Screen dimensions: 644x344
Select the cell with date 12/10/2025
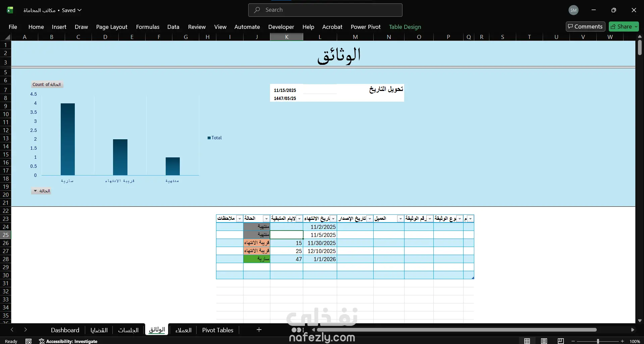coord(320,251)
